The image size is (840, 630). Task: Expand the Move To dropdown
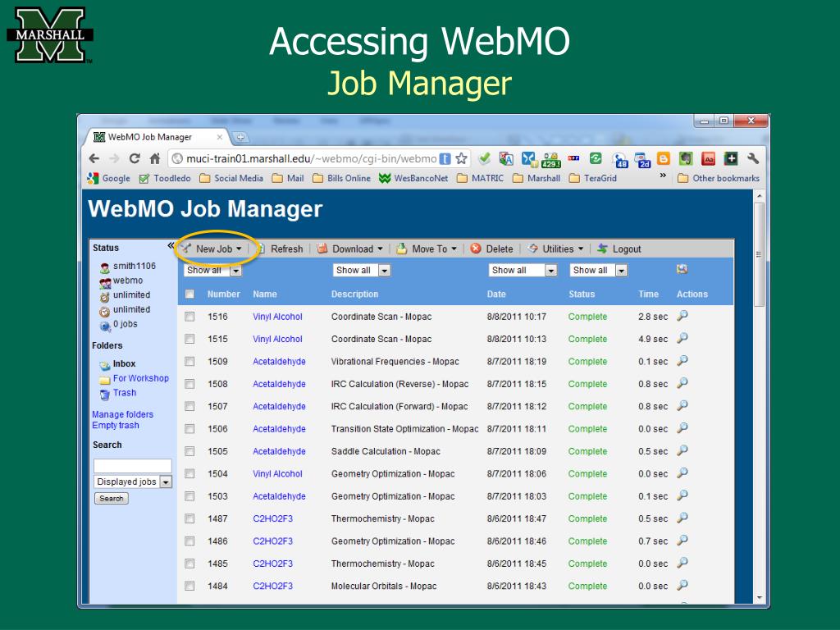[x=427, y=249]
